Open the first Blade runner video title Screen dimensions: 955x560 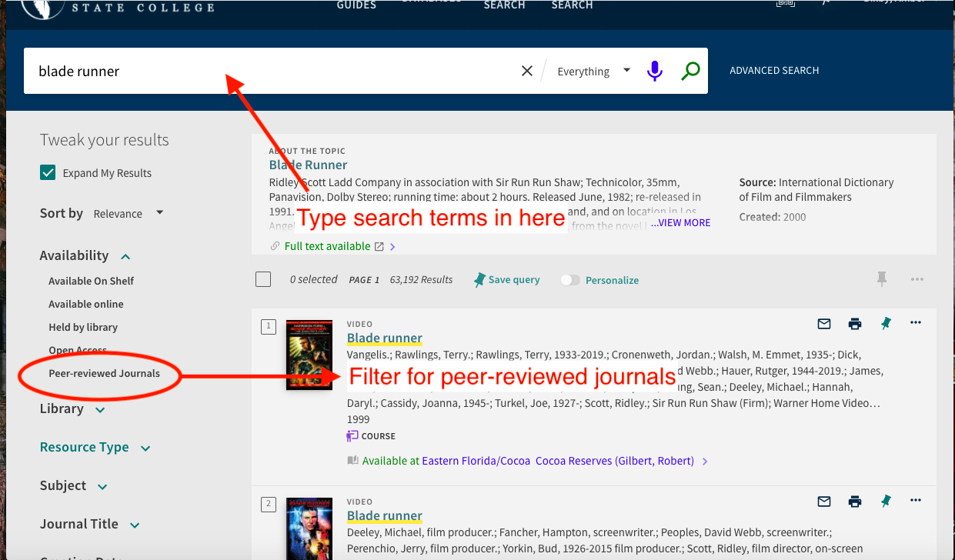385,338
